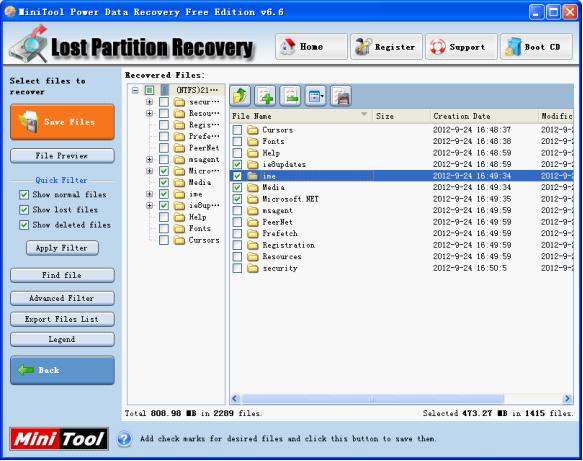Show the Legend

click(x=62, y=339)
